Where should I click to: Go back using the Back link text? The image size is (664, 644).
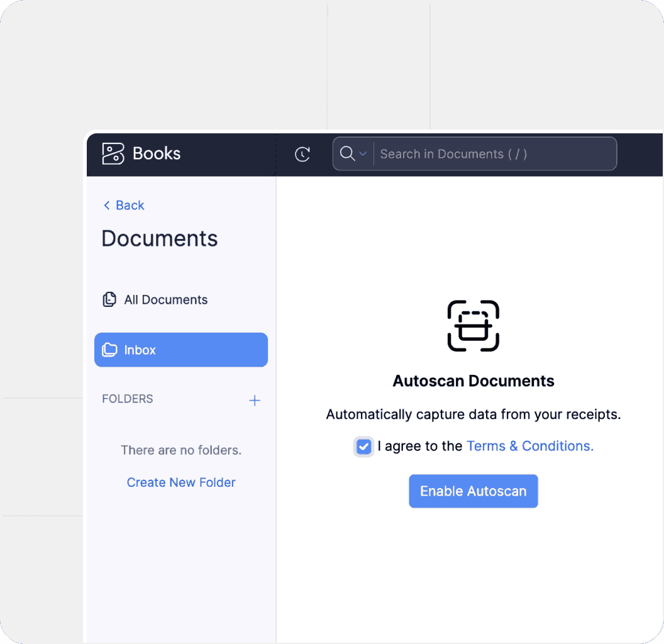(x=130, y=206)
